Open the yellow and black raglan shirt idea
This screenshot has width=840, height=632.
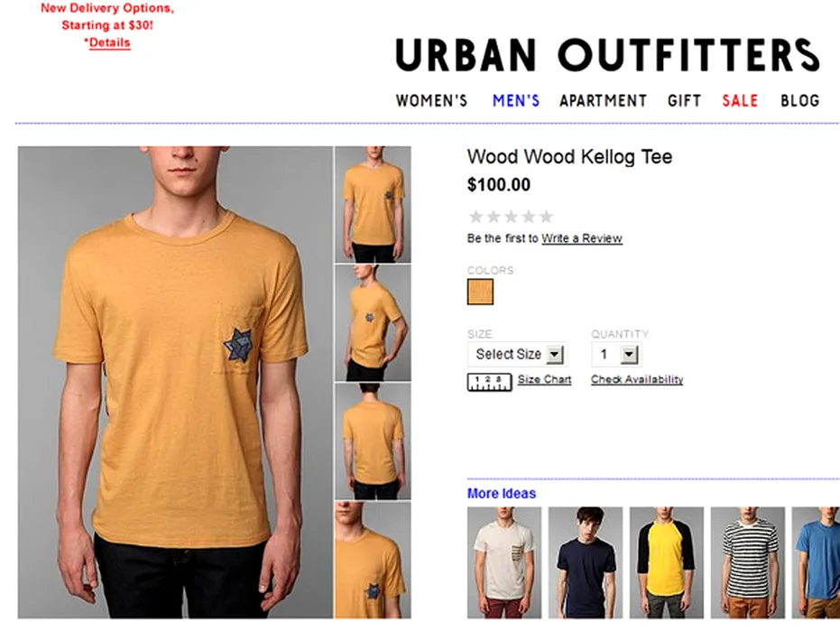click(667, 562)
